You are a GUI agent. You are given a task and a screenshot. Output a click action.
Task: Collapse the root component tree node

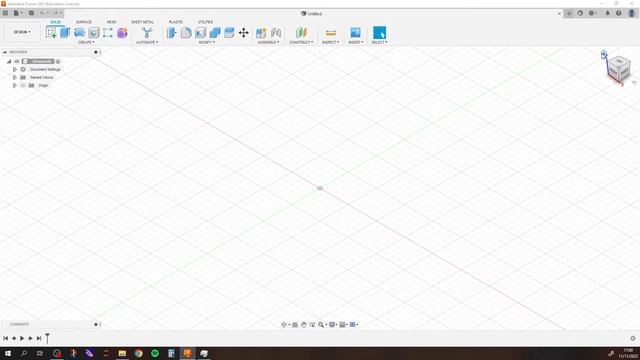coord(9,61)
